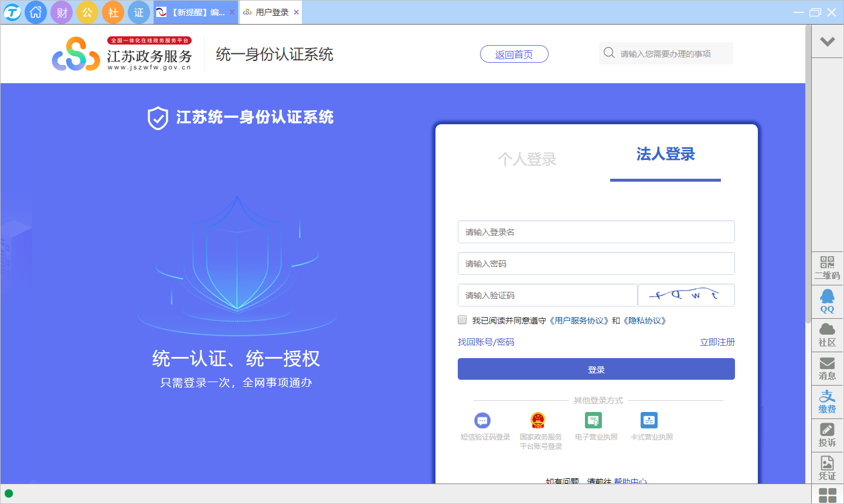Select the 法人登录 tab
844x504 pixels.
(x=665, y=155)
